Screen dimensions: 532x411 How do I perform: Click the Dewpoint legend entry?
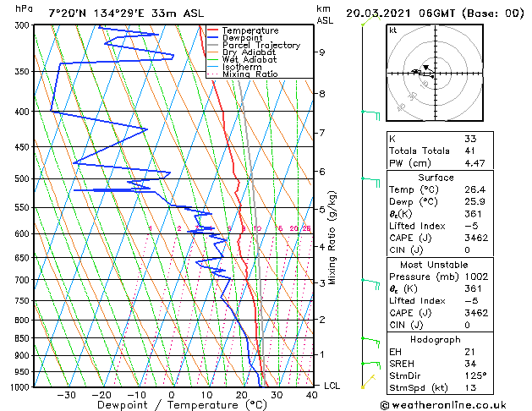pyautogui.click(x=235, y=38)
